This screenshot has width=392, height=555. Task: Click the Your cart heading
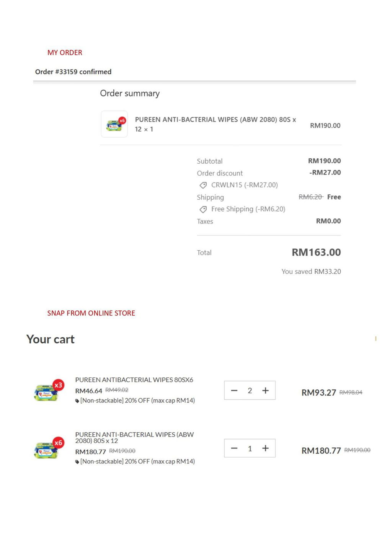point(50,339)
